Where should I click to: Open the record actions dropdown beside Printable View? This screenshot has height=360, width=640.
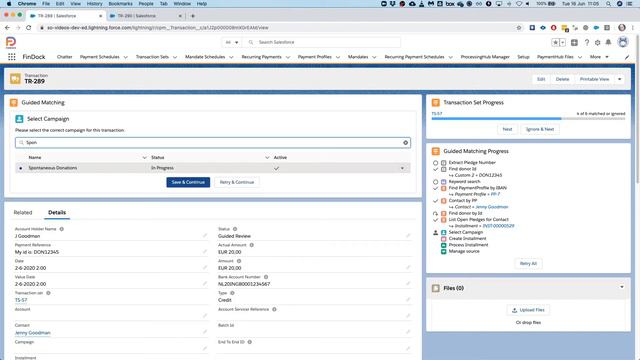coord(620,79)
